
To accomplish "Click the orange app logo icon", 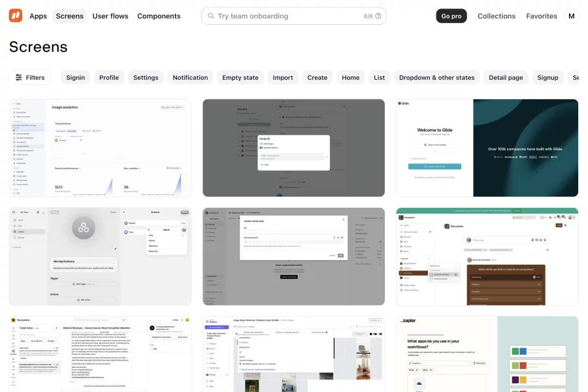I will (16, 16).
